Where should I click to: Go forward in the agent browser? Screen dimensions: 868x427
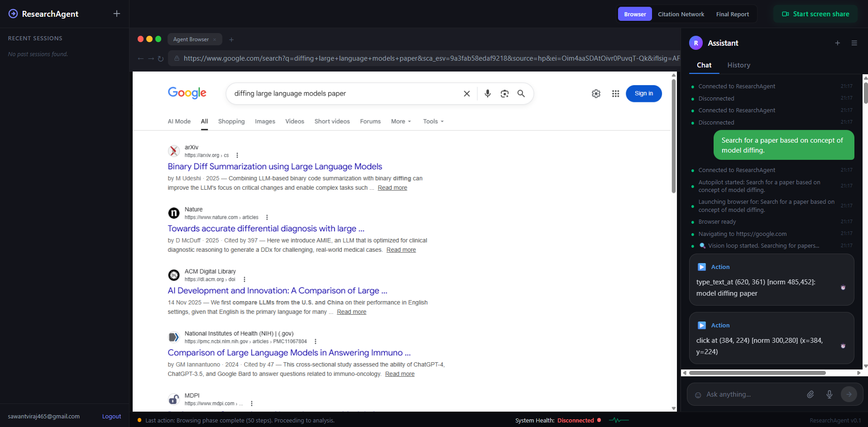click(151, 58)
